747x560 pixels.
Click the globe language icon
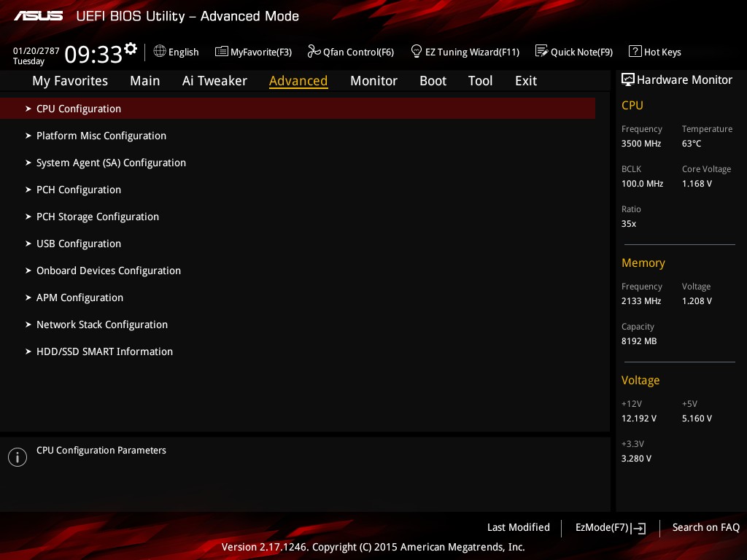click(x=160, y=51)
